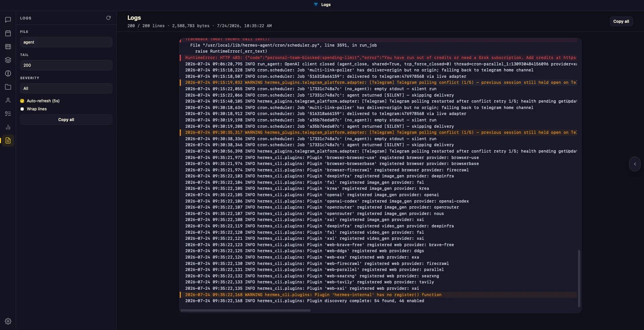Viewport: 644px width, 330px height.
Task: Click the log viewer horizontal scrollbar thumb
Action: click(246, 311)
